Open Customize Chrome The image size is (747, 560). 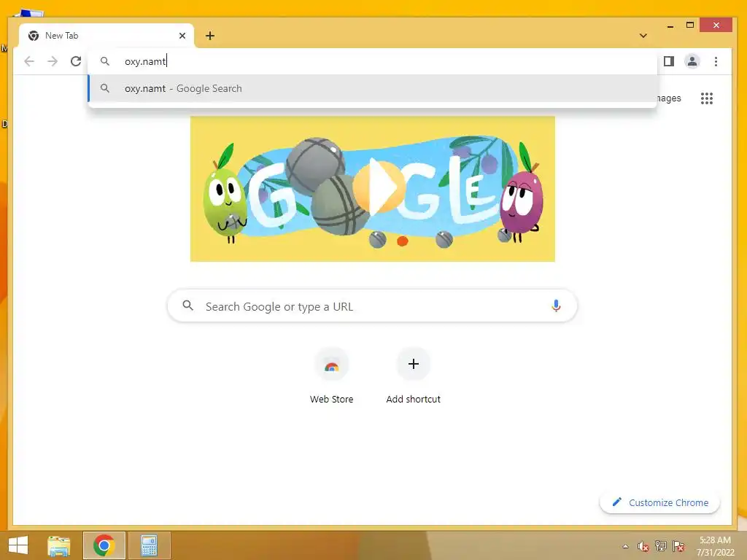tap(659, 502)
